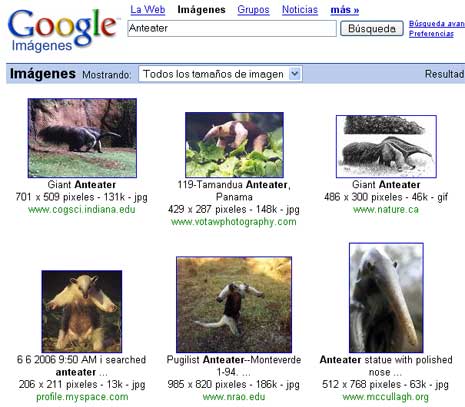
Task: Open the La Web tab
Action: [x=148, y=10]
